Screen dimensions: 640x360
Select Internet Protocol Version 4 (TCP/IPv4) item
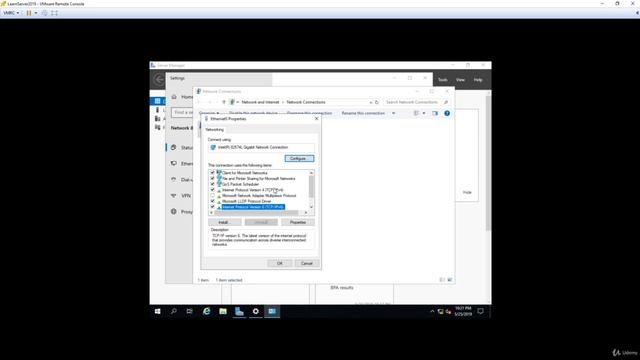(252, 190)
